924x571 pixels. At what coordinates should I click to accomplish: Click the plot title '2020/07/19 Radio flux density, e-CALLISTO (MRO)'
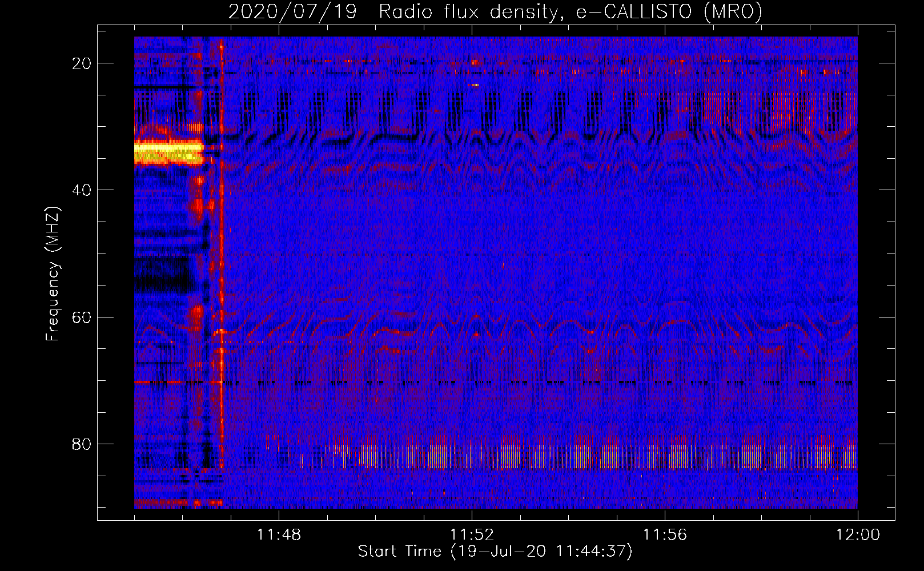point(495,11)
